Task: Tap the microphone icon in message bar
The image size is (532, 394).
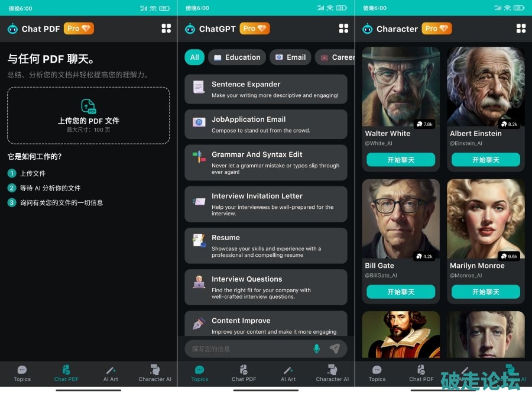Action: pyautogui.click(x=316, y=348)
